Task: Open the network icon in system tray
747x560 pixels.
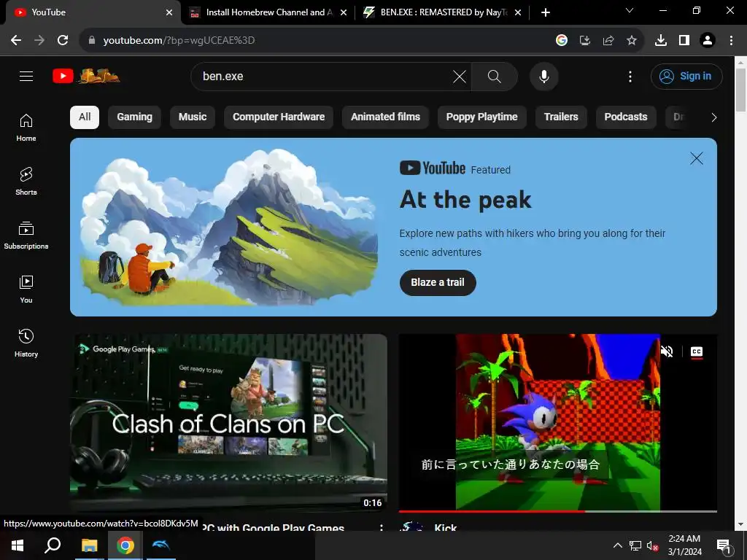Action: [635, 545]
